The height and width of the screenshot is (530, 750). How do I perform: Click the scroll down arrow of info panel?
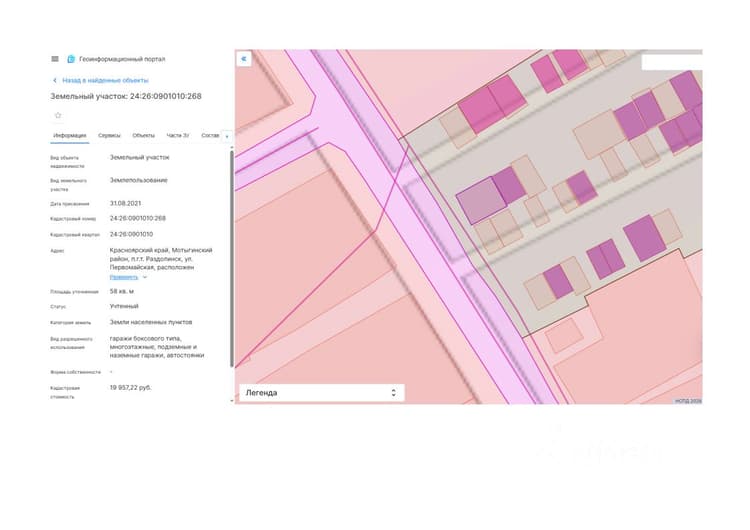[x=232, y=400]
